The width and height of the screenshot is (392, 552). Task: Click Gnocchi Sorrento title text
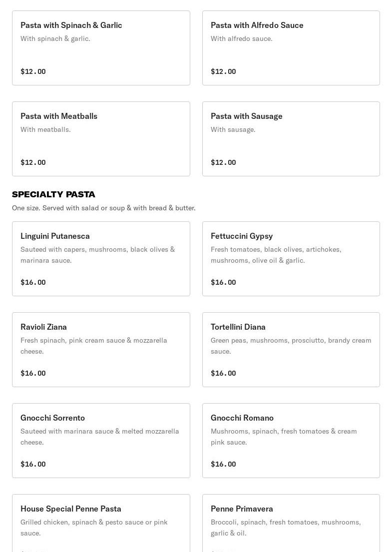(52, 418)
